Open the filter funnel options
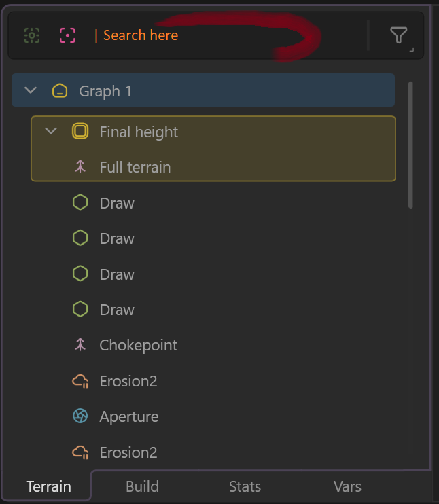439x504 pixels. (x=399, y=35)
